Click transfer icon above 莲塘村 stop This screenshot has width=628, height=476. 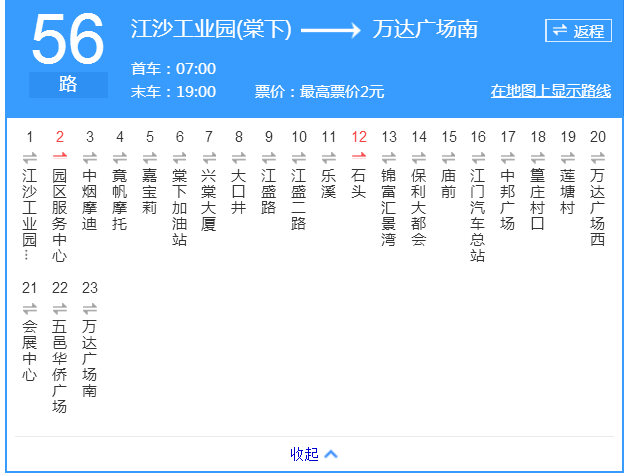tap(568, 158)
